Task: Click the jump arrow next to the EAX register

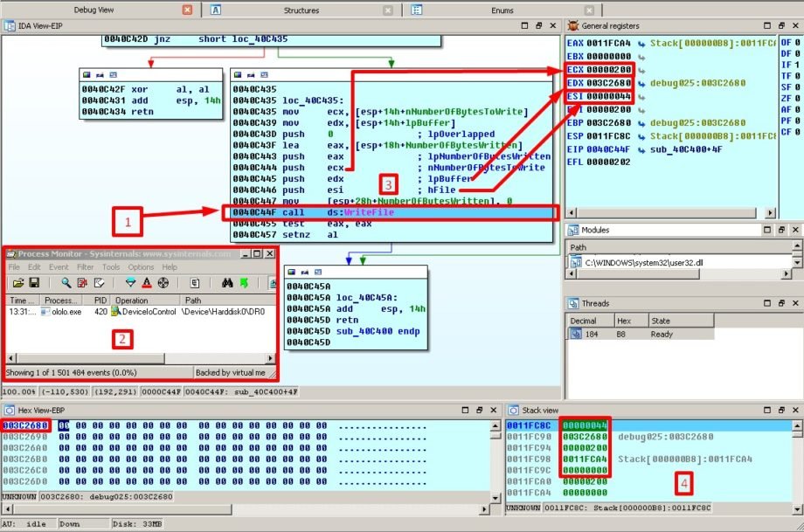Action: [641, 44]
